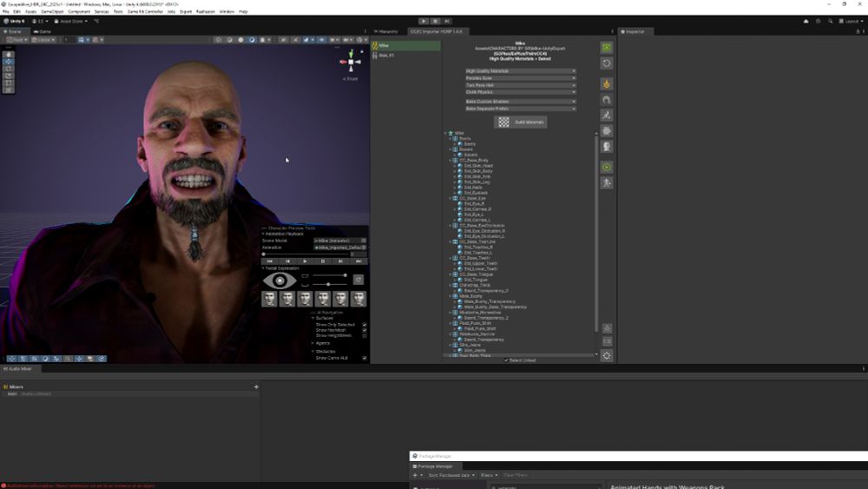Click the lower facial expression slider
This screenshot has height=489, width=868.
click(x=329, y=284)
